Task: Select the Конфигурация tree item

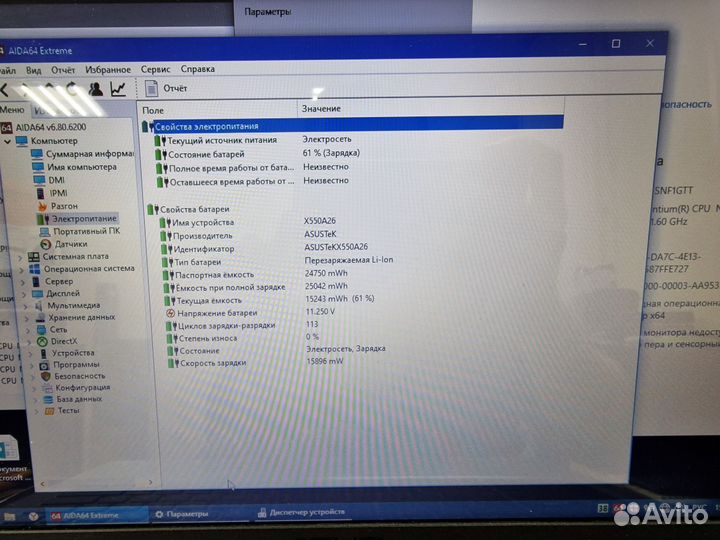Action: click(76, 388)
